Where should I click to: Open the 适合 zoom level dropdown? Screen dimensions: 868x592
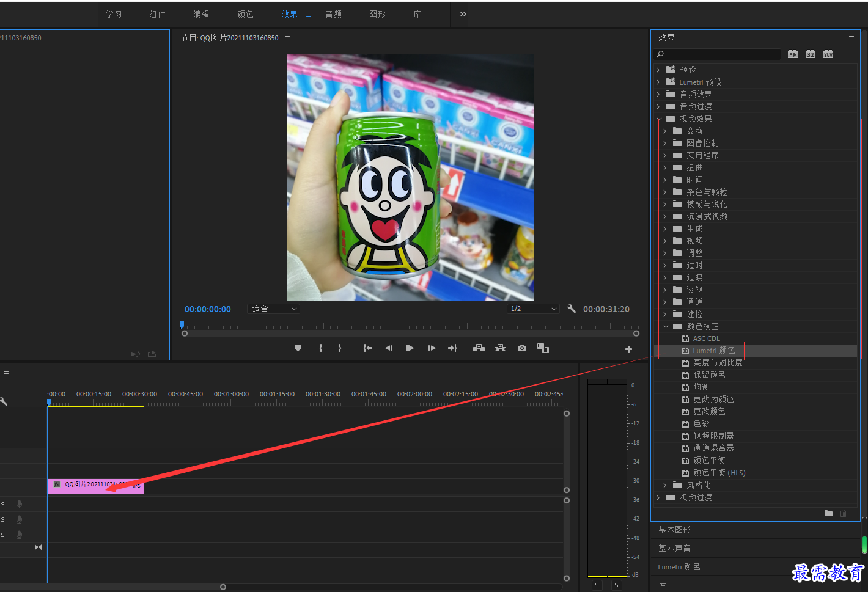[274, 309]
